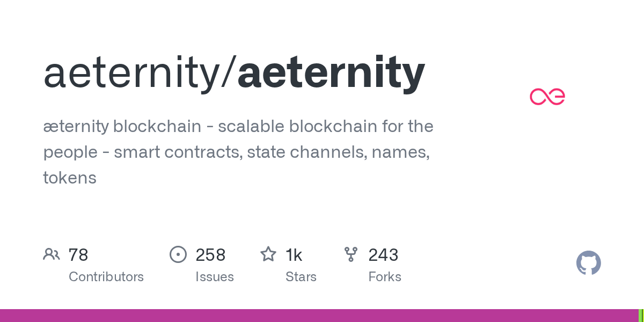644x322 pixels.
Task: Click the Stars star icon
Action: (x=268, y=254)
